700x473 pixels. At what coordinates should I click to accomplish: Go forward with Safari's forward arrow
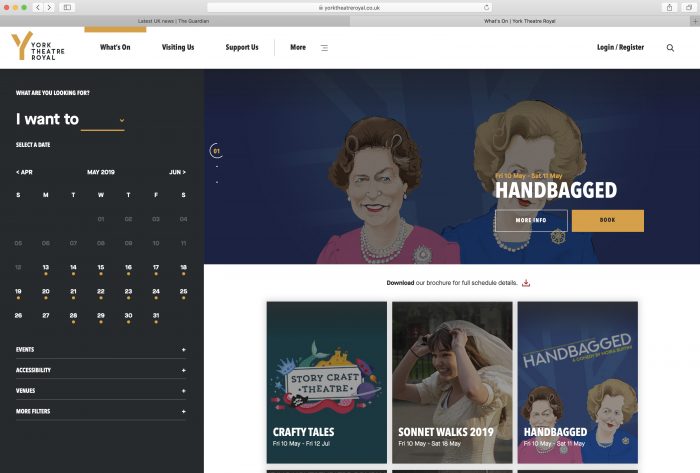pyautogui.click(x=49, y=7)
